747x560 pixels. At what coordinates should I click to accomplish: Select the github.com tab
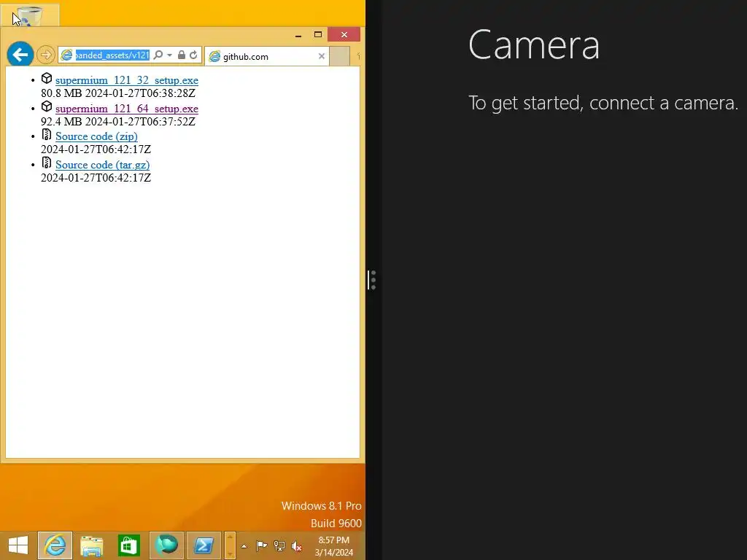(x=267, y=56)
